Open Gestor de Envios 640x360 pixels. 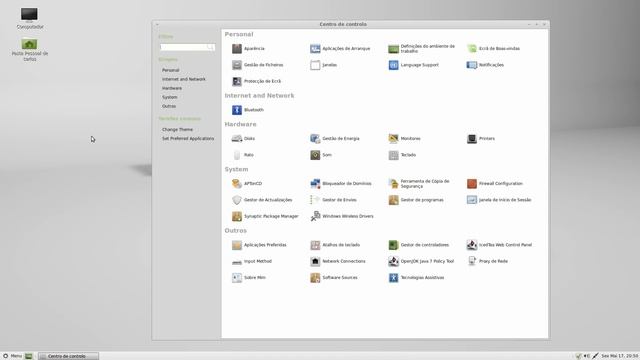(x=333, y=200)
